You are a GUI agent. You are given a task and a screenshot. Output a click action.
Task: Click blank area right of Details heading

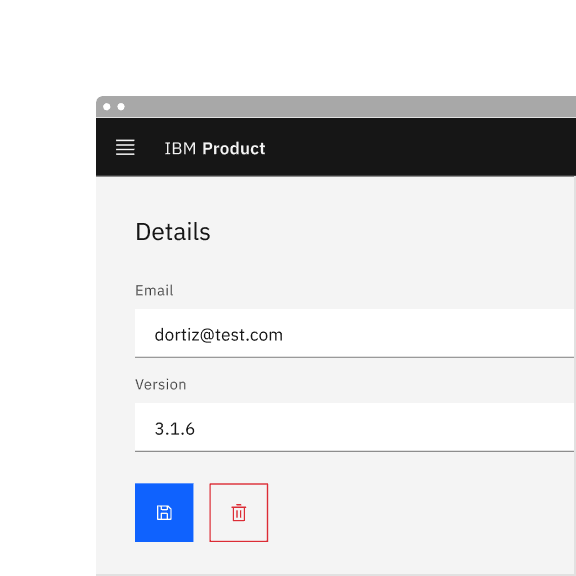(389, 232)
